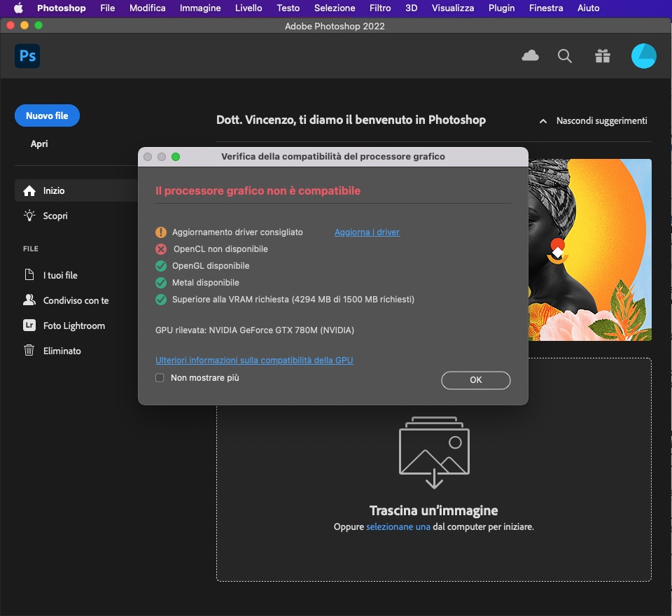Open the Livello menu
Image resolution: width=672 pixels, height=616 pixels.
(x=248, y=8)
